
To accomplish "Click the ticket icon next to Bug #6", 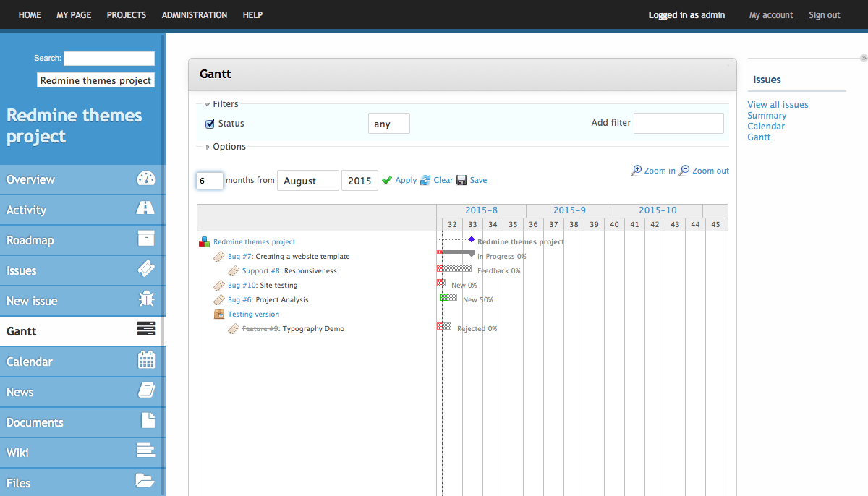I will pyautogui.click(x=219, y=299).
